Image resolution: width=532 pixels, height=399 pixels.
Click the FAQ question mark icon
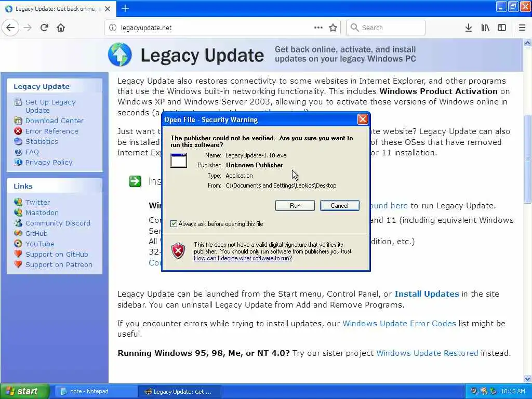coord(18,152)
